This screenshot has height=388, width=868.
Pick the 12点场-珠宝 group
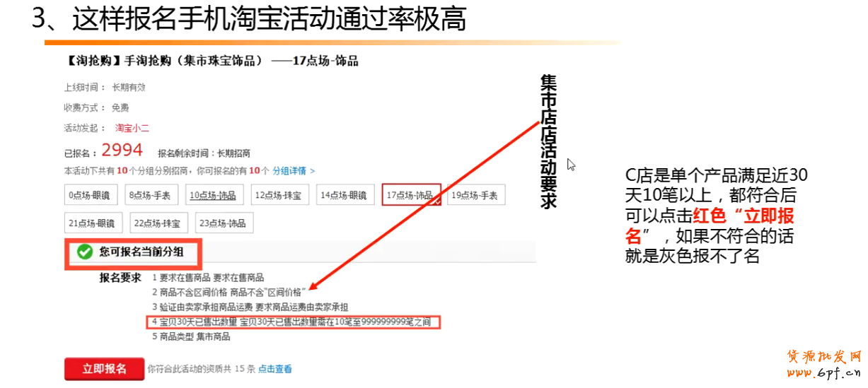pos(278,195)
